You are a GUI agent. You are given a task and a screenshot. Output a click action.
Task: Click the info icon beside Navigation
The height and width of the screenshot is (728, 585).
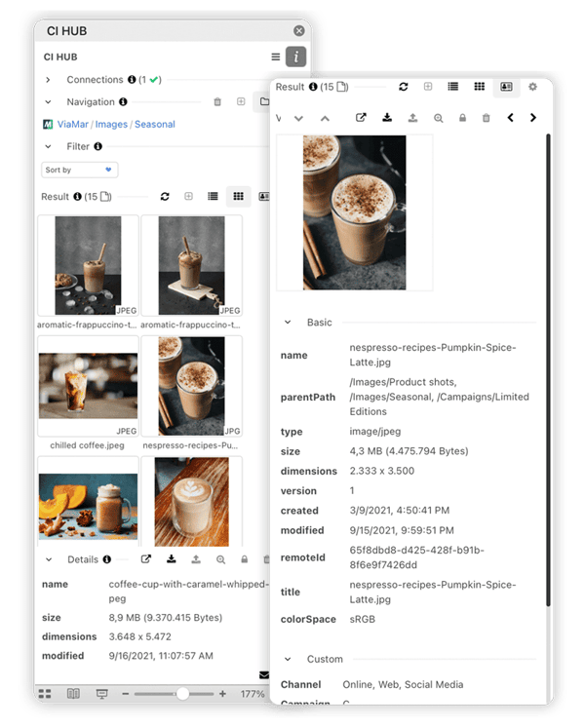coord(123,101)
